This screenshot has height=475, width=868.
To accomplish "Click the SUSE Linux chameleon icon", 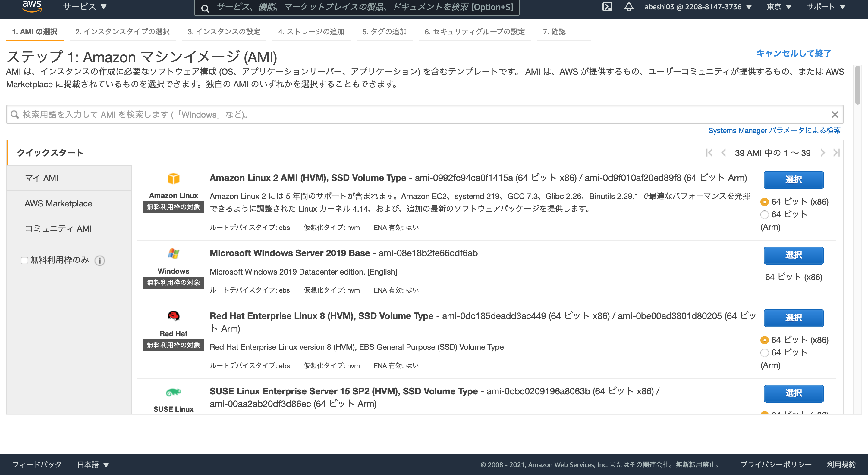I will click(173, 392).
